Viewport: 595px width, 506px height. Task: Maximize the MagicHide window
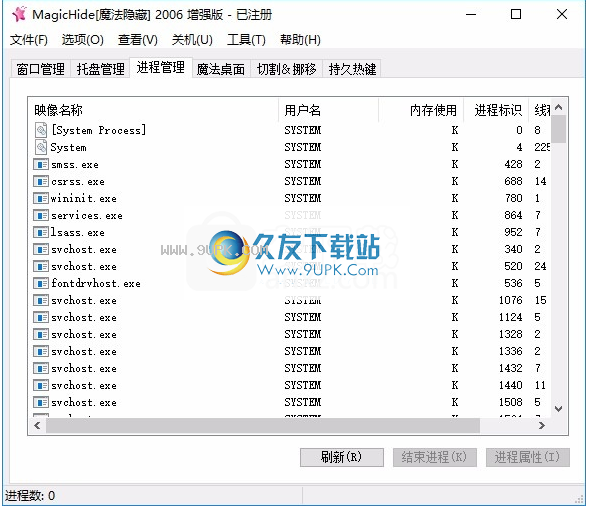(516, 14)
